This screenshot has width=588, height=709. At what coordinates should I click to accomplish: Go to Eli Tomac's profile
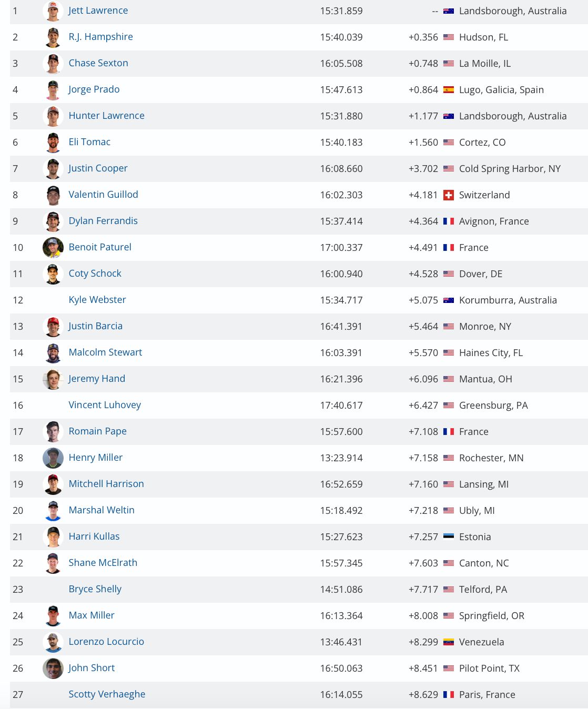(89, 142)
